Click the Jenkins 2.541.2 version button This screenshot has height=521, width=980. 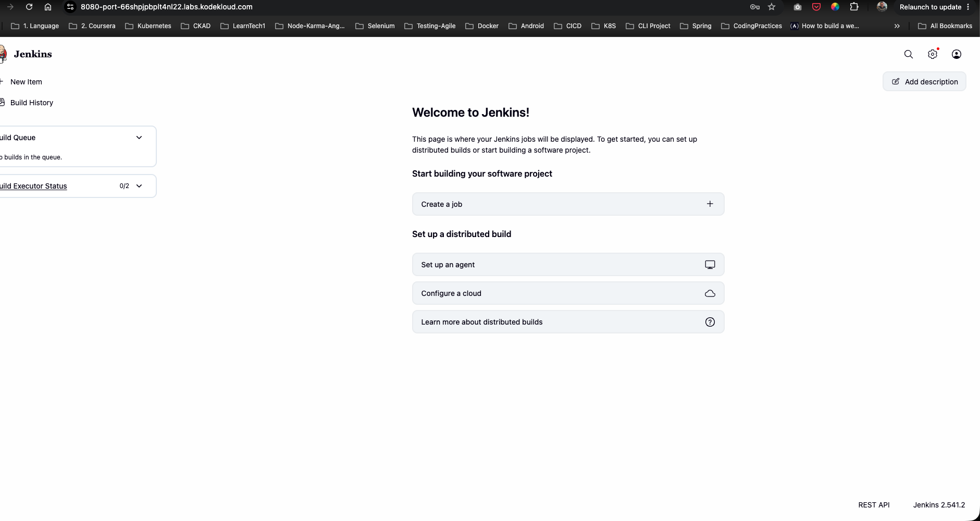pyautogui.click(x=939, y=505)
